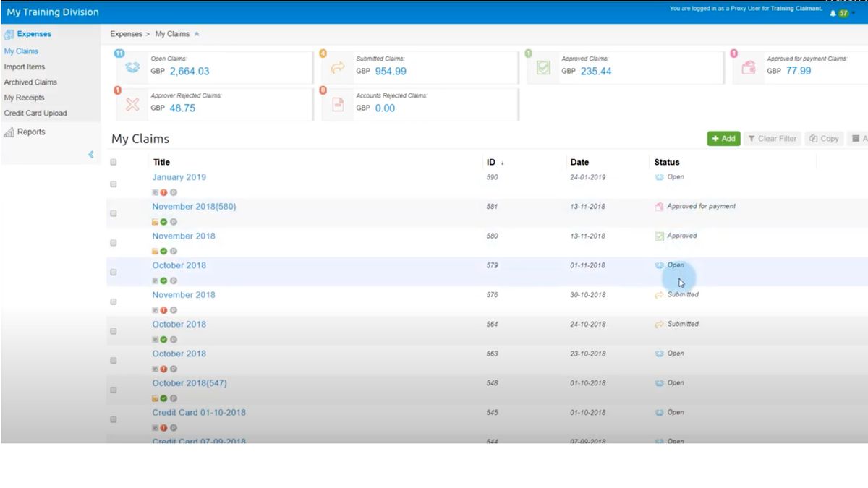
Task: Select the checkbox beside October 2018 claim 579
Action: point(113,272)
